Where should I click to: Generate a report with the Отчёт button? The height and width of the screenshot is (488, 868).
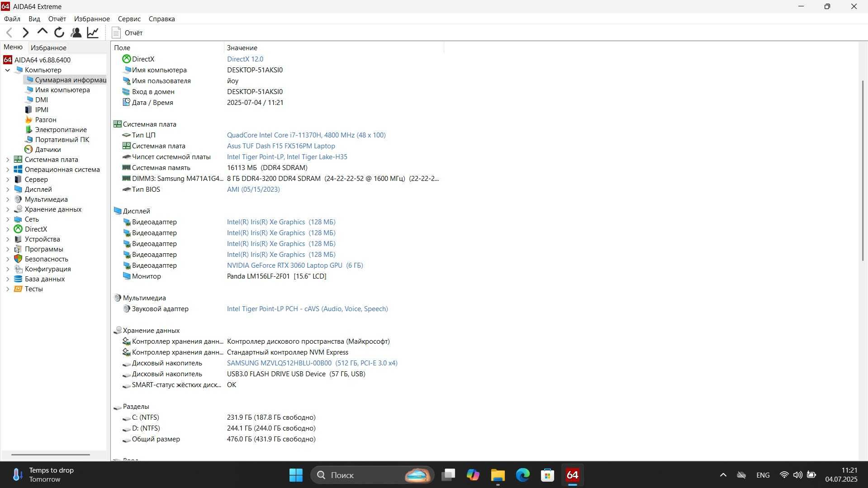click(127, 33)
